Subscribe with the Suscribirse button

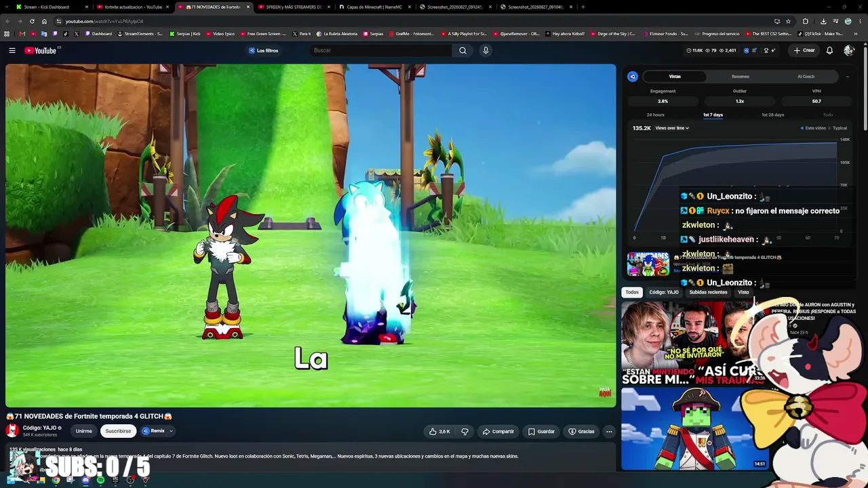click(118, 431)
